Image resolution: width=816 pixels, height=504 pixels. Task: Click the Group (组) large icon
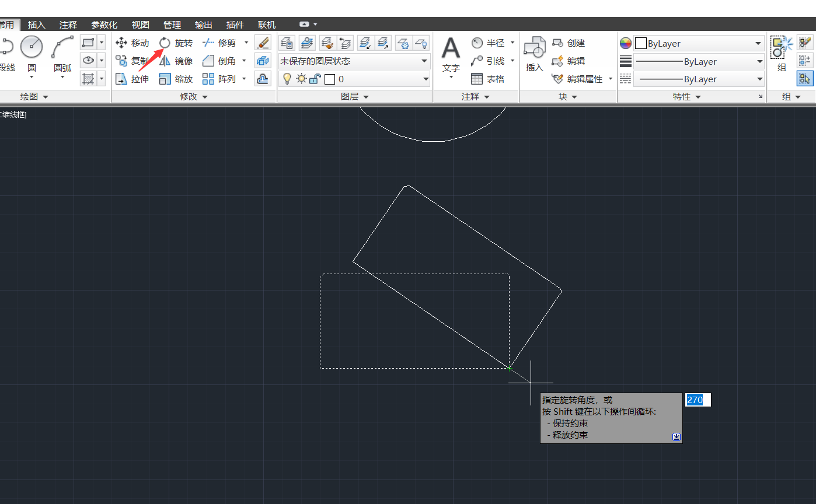click(782, 54)
